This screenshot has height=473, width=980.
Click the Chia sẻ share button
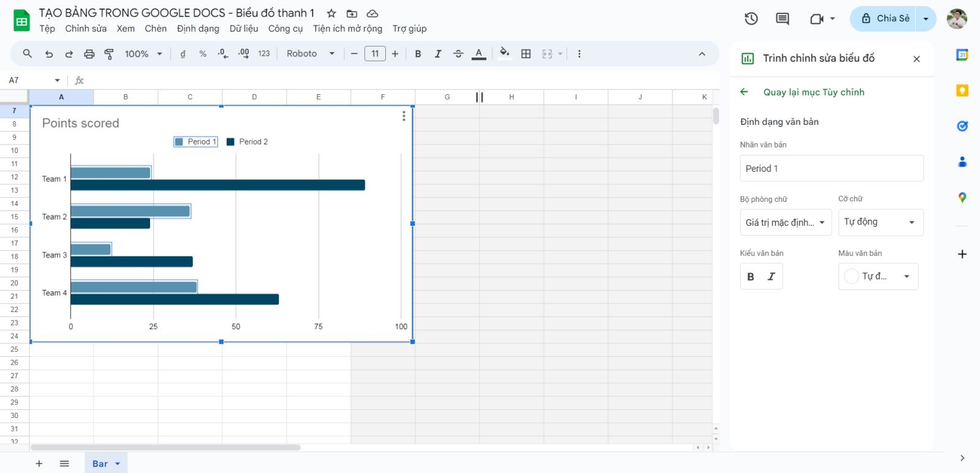pyautogui.click(x=883, y=19)
